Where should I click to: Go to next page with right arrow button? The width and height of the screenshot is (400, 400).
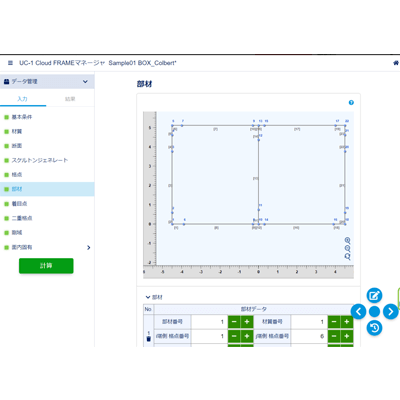tap(391, 312)
